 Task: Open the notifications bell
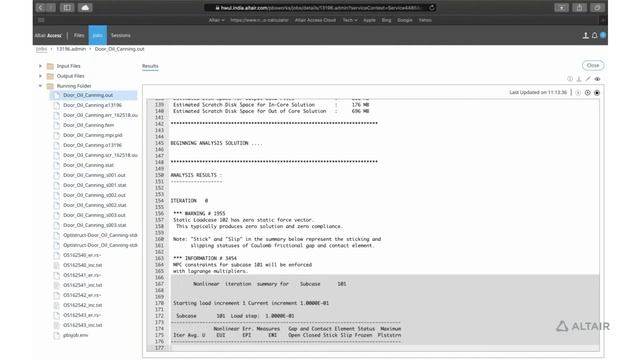coord(594,36)
